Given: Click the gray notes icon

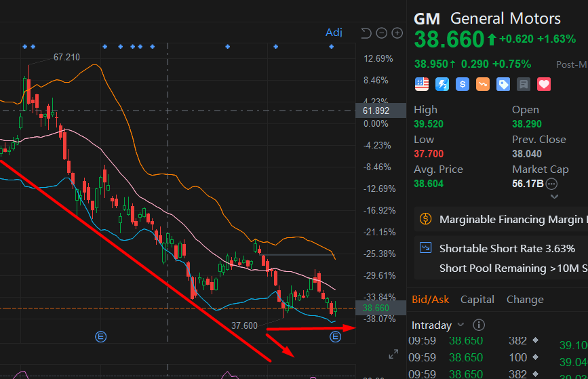Looking at the screenshot, I should (524, 84).
